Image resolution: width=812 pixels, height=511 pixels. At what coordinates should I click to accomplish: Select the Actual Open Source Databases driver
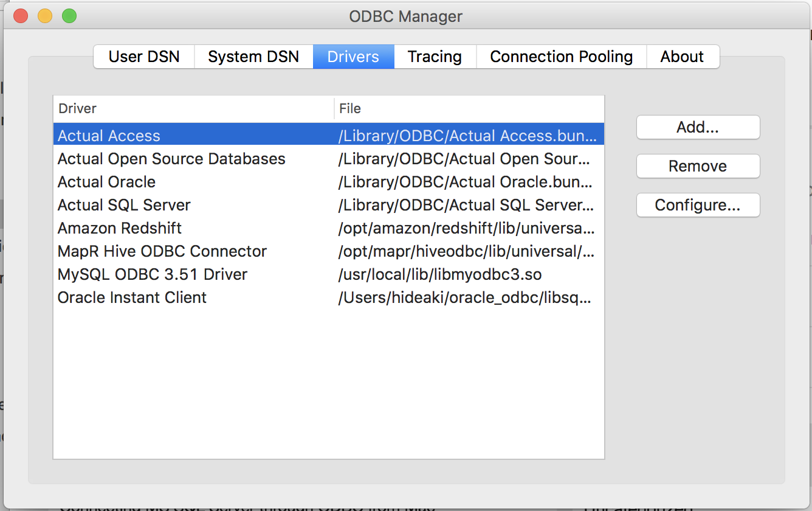point(182,158)
